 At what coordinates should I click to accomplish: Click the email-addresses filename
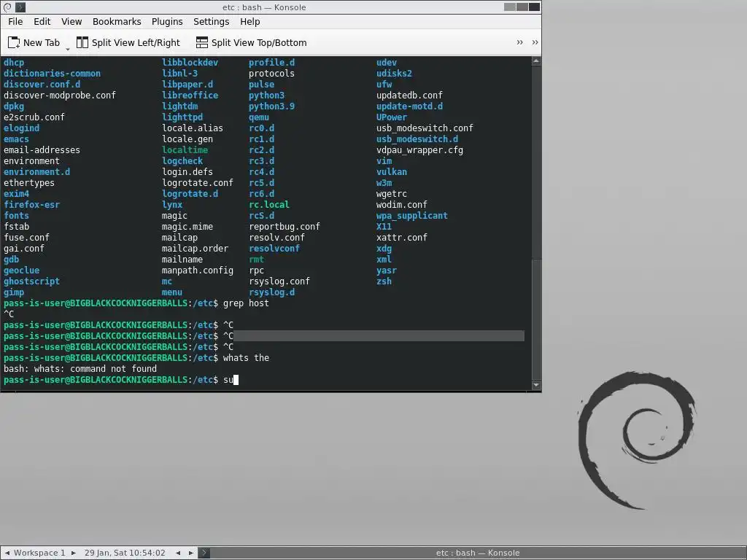tap(42, 150)
